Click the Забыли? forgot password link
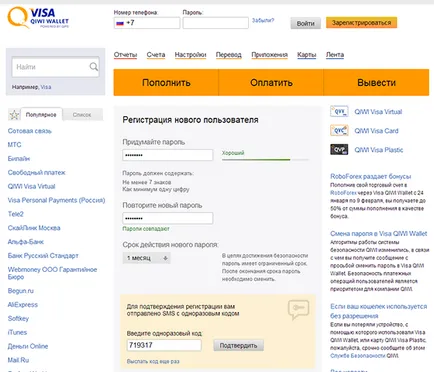This screenshot has width=434, height=372. coord(263,20)
